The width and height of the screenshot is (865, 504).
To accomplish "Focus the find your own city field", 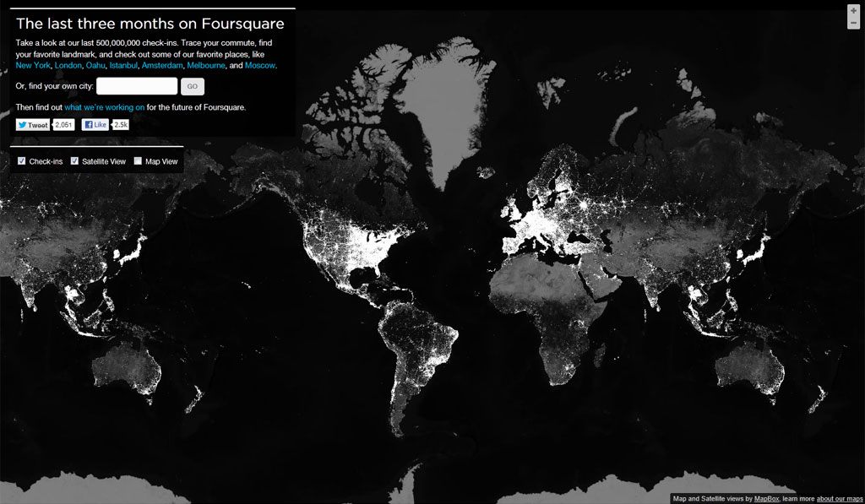I will [137, 86].
